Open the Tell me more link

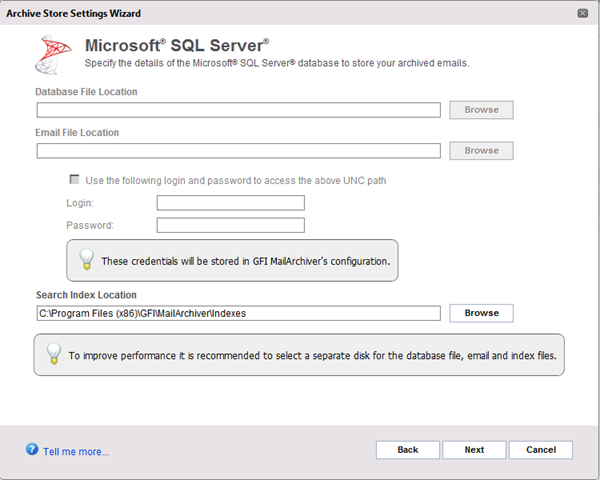pos(76,452)
